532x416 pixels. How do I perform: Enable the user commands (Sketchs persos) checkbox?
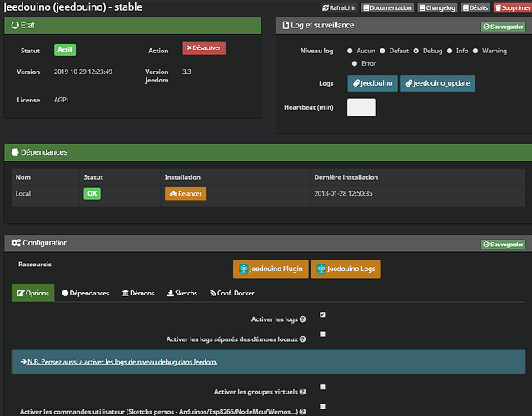tap(322, 406)
